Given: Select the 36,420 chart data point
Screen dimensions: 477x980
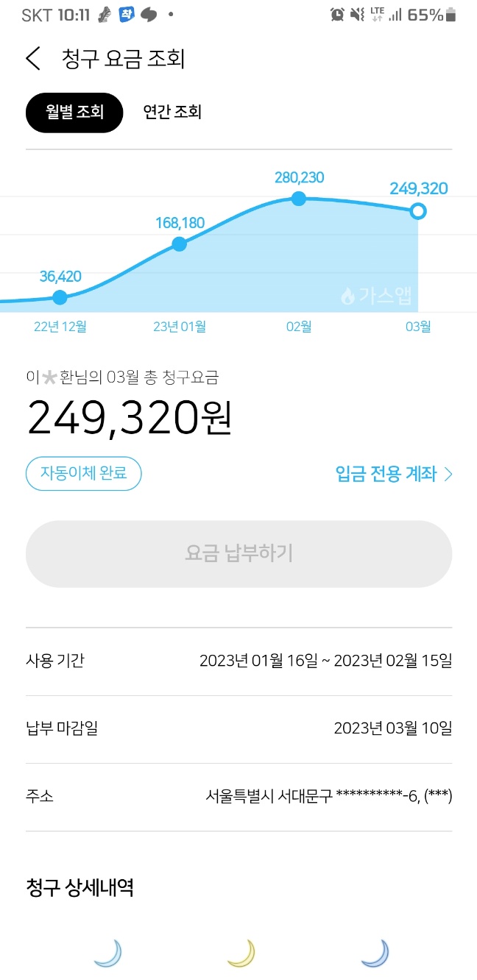Looking at the screenshot, I should [x=60, y=297].
